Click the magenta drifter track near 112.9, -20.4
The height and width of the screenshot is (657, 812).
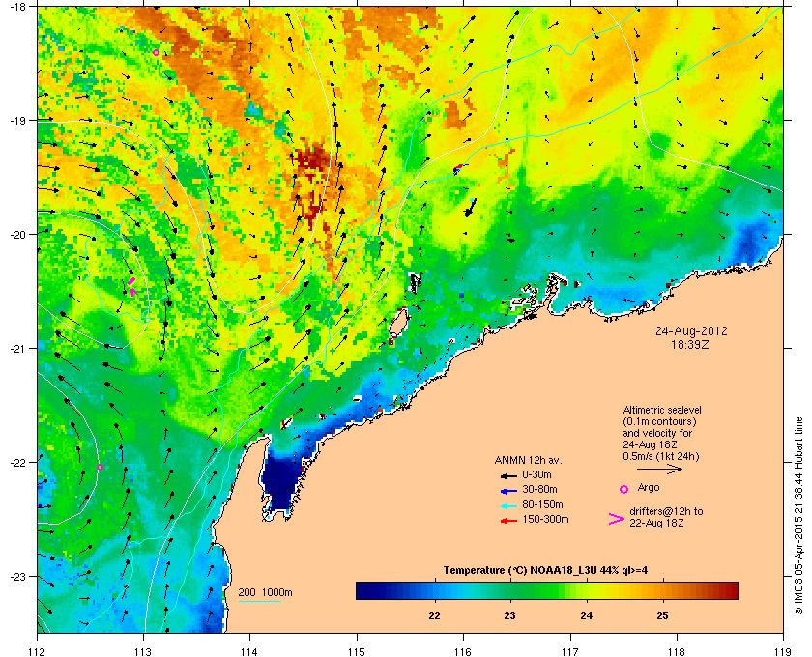[132, 286]
